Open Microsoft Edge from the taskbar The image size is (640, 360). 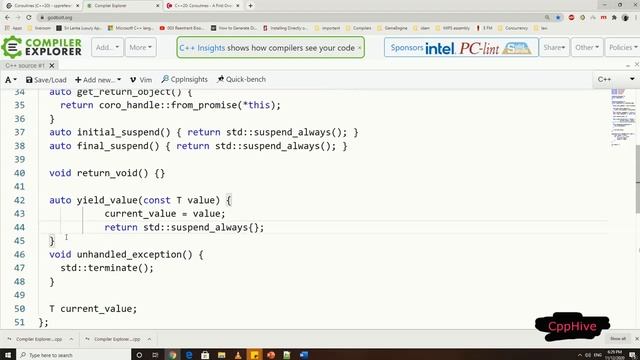[189, 355]
